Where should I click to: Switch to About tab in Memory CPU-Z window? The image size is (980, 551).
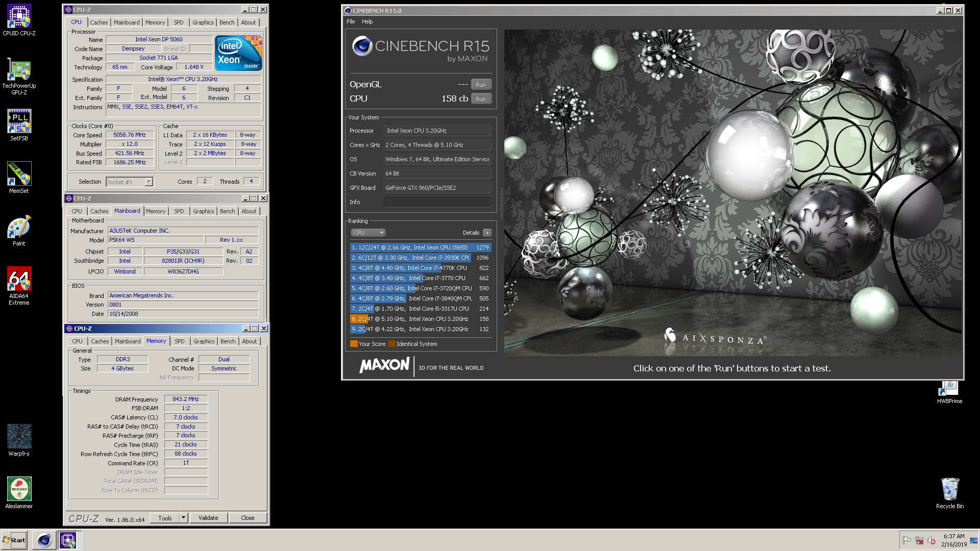[x=250, y=341]
